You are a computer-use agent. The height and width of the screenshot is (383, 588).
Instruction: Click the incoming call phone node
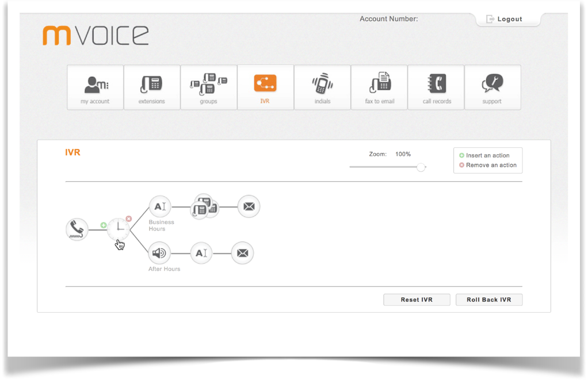coord(77,229)
